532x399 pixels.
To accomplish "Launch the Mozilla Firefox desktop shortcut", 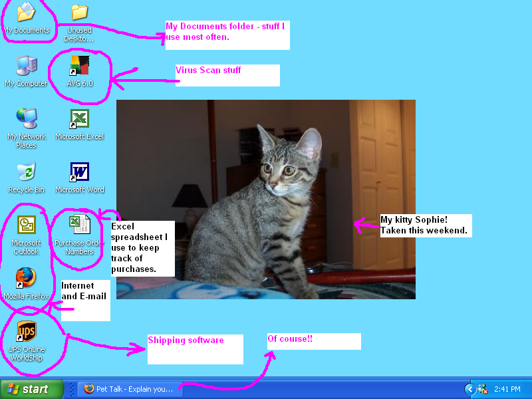I will point(26,284).
